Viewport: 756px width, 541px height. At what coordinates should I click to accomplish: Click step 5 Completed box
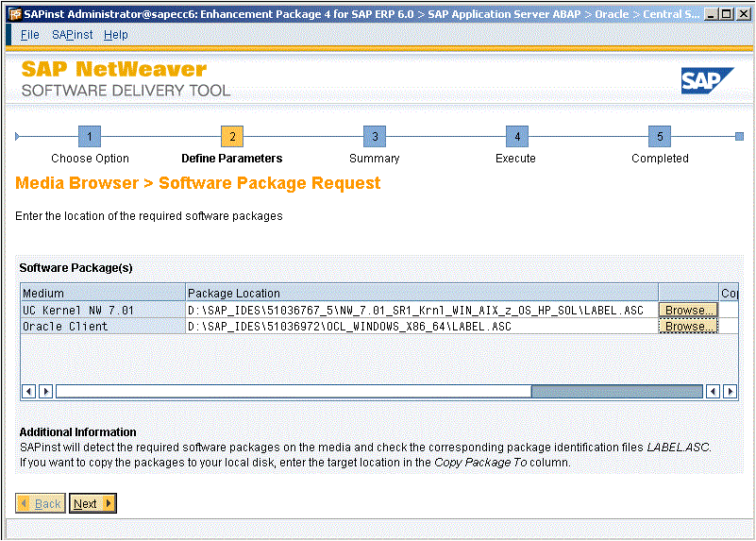tap(660, 137)
